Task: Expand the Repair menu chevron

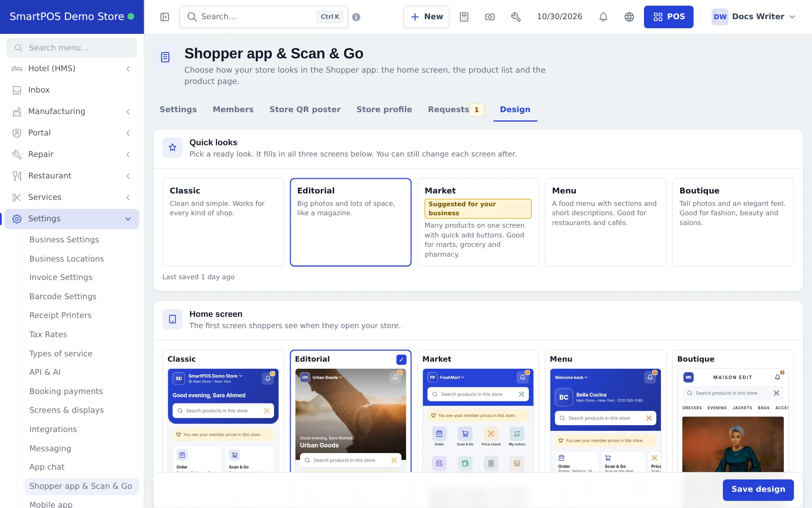Action: click(x=128, y=154)
